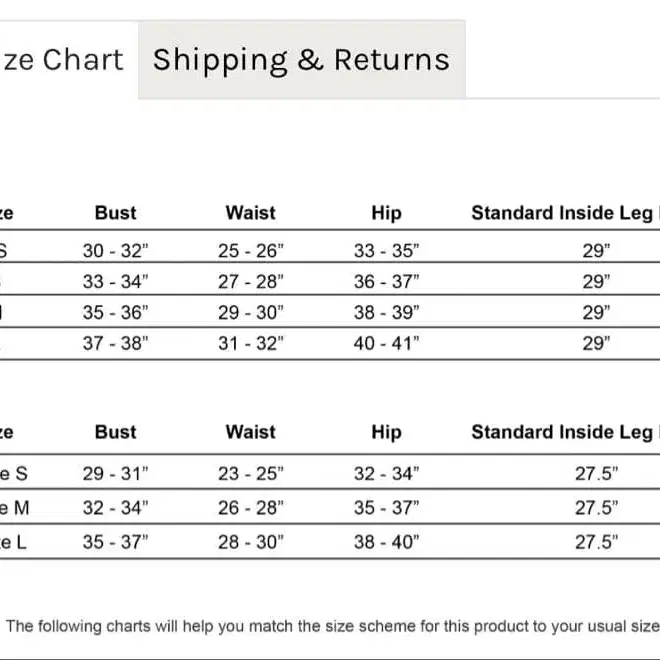
Task: Select waist value 26 - 28"
Action: 251,508
